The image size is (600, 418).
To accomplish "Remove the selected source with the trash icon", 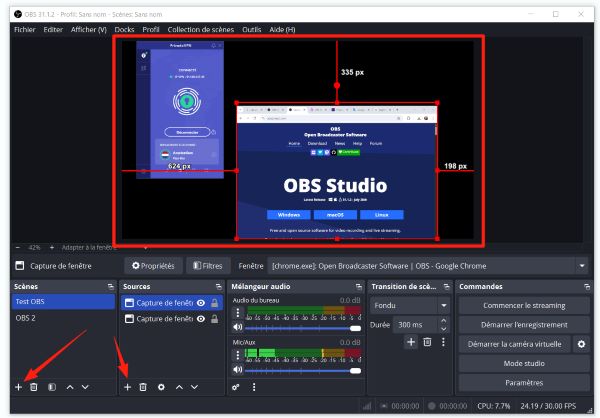I will [143, 386].
